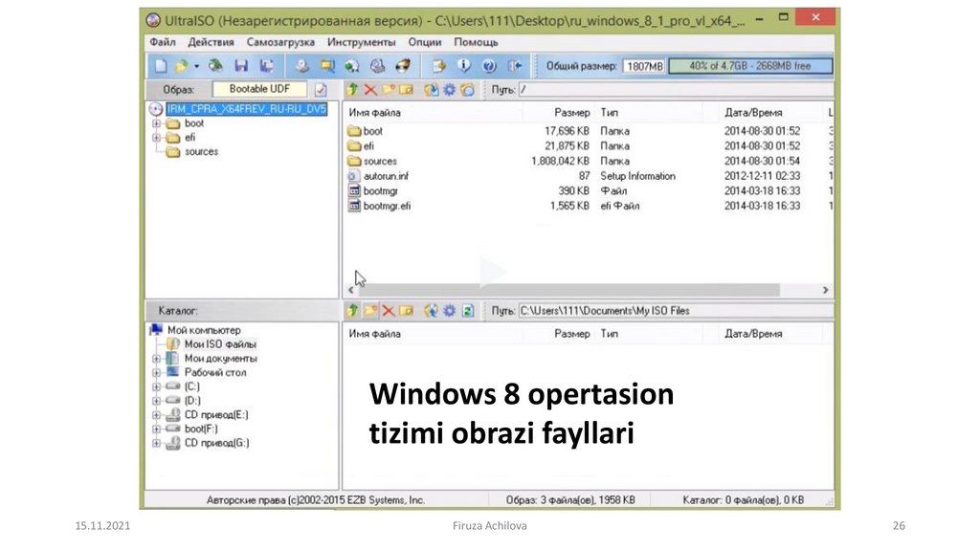Select the autorun.inf file
Viewport: 980px width, 551px height.
click(386, 176)
